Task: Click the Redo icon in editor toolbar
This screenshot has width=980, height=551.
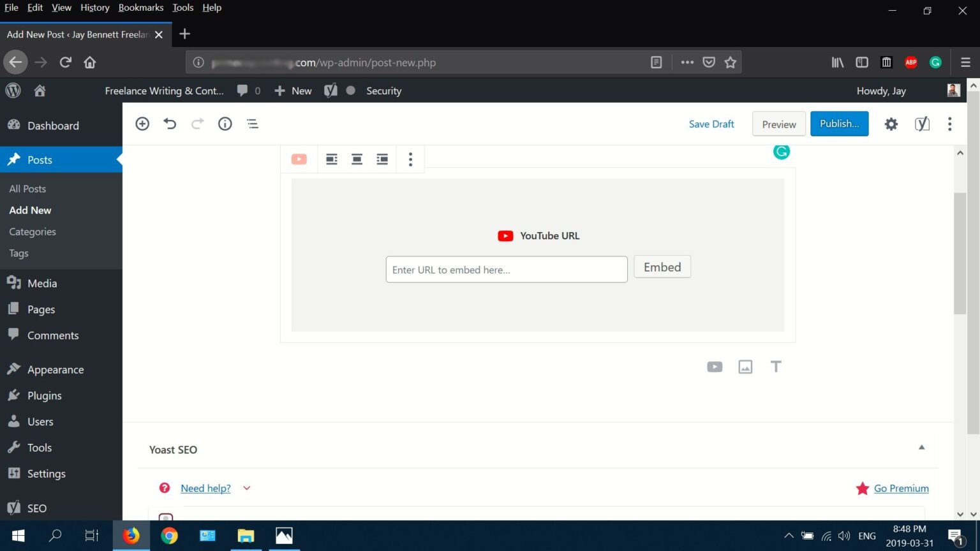Action: pos(197,124)
